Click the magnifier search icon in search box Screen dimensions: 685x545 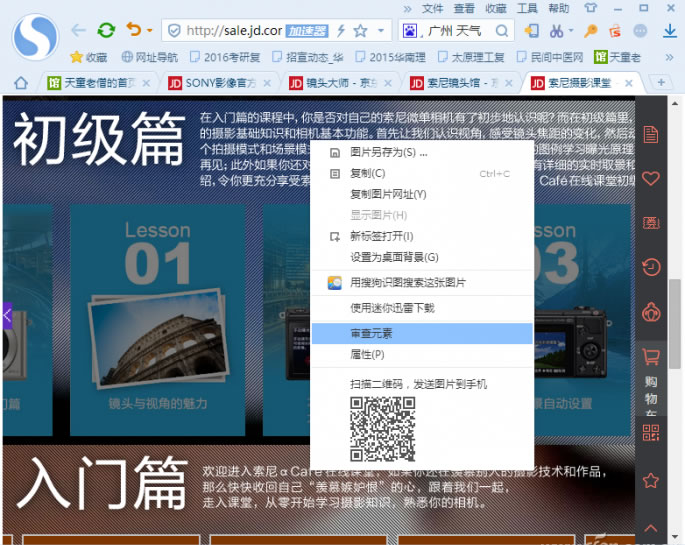[500, 30]
